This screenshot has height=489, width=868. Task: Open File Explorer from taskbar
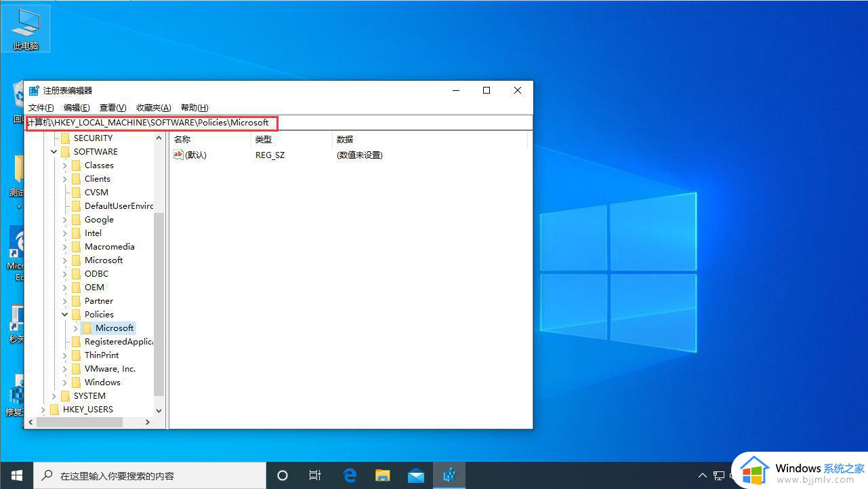[383, 475]
